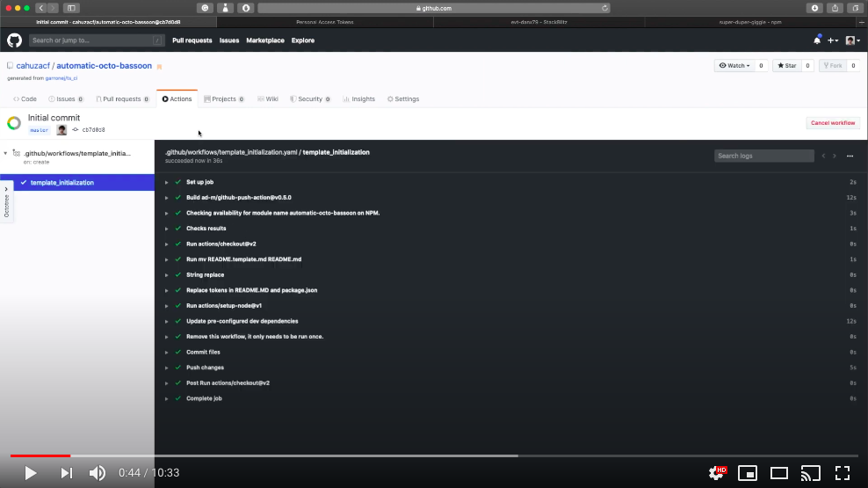The height and width of the screenshot is (488, 868).
Task: Focus the Search or jump to field
Action: 97,40
